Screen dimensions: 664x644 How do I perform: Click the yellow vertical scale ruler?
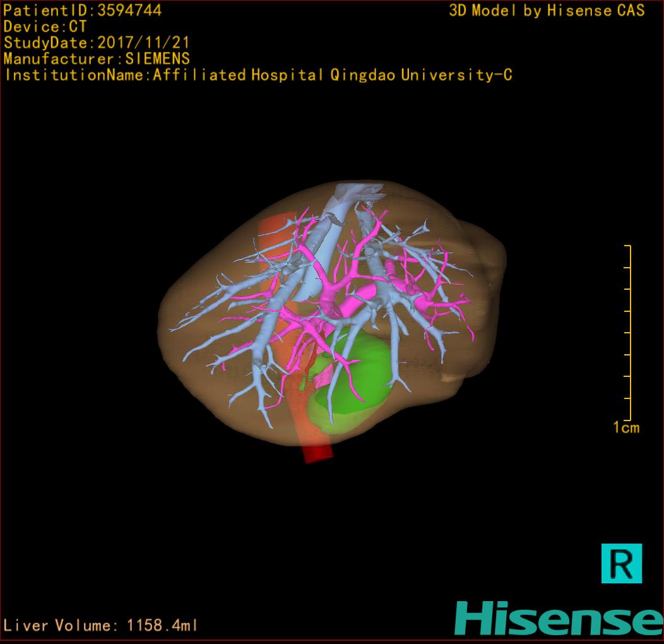627,333
